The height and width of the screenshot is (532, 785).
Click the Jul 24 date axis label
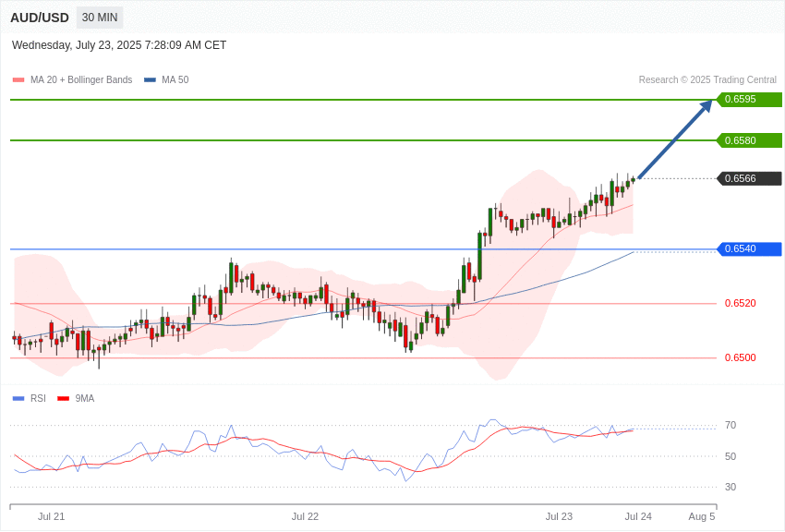(x=638, y=517)
